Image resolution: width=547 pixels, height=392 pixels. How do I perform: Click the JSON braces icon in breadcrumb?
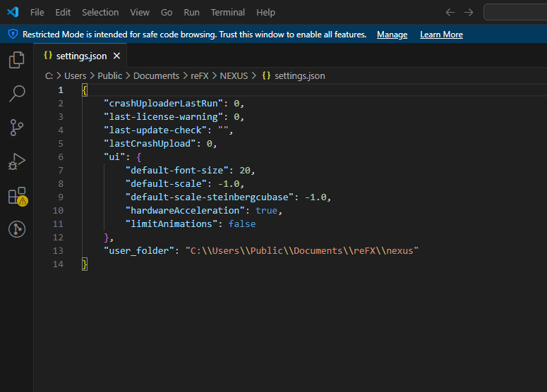[x=266, y=75]
